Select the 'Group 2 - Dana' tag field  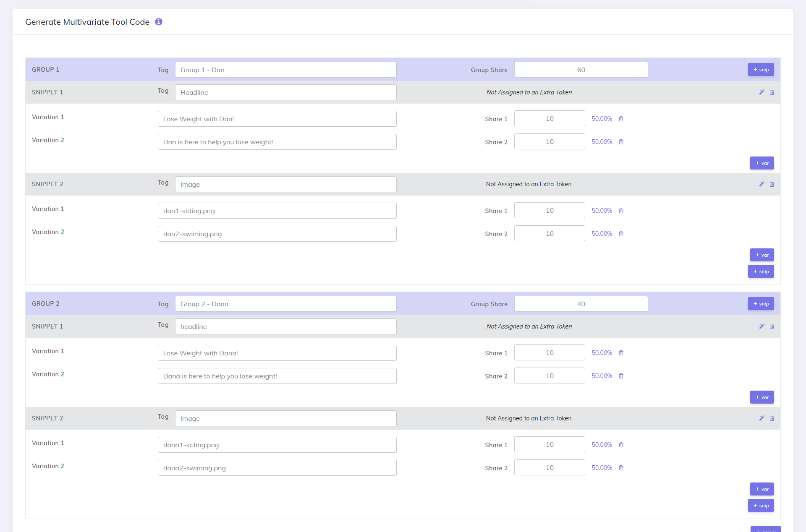(x=285, y=304)
